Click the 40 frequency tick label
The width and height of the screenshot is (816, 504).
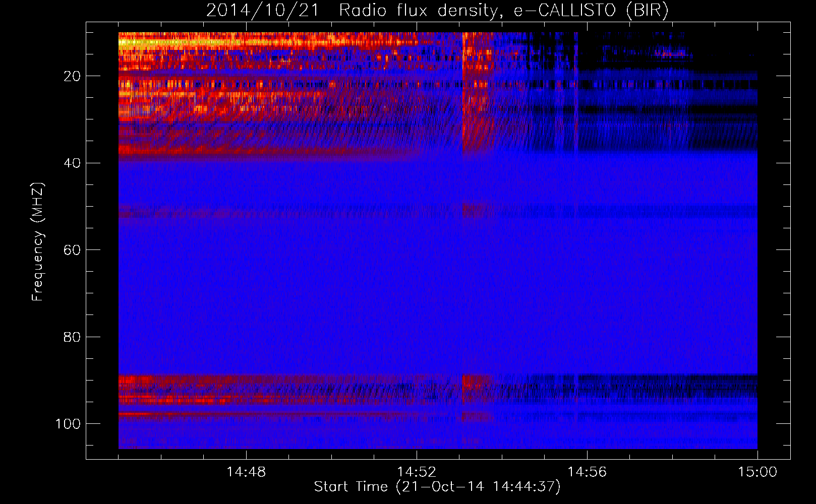72,163
